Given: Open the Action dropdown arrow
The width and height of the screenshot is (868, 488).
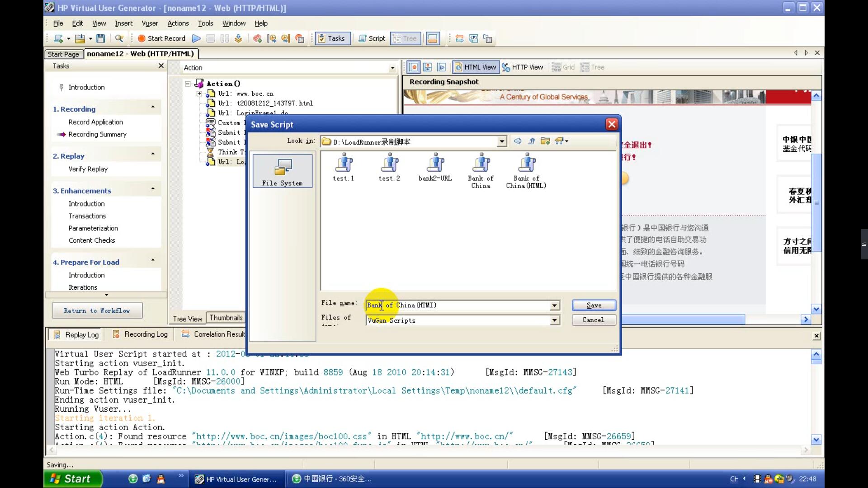Looking at the screenshot, I should 392,68.
